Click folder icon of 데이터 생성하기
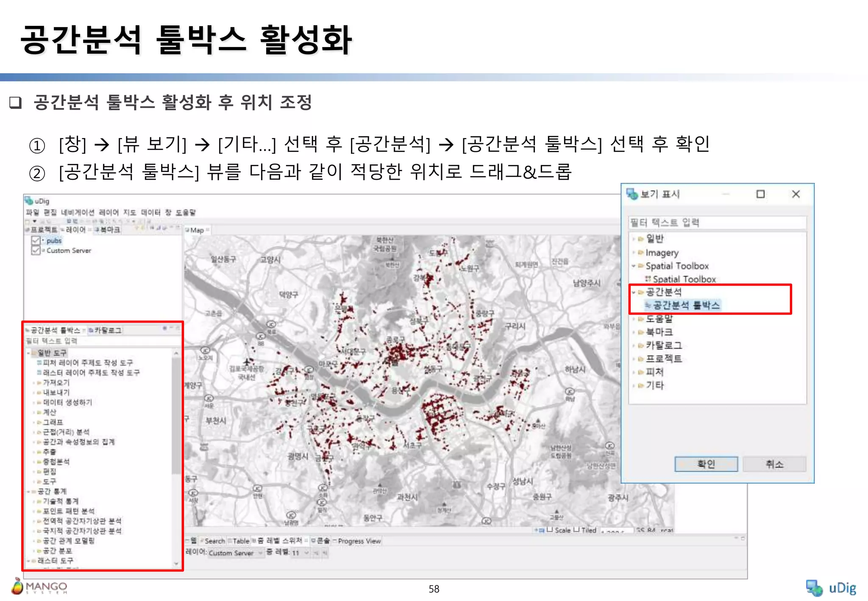The image size is (868, 601). (39, 402)
